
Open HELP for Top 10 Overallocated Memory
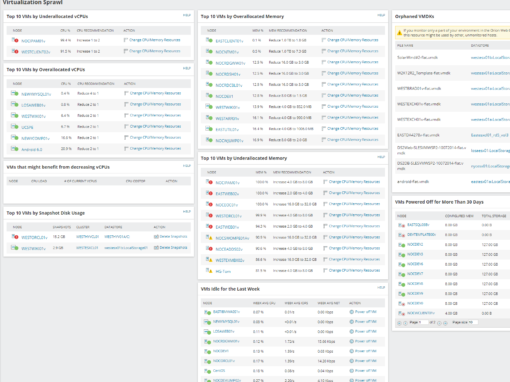tap(381, 15)
